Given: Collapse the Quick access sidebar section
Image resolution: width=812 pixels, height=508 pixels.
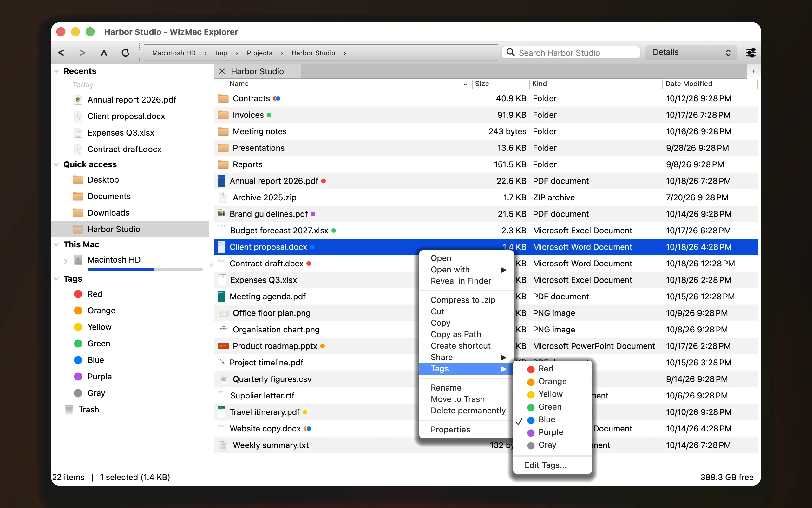Looking at the screenshot, I should [x=56, y=165].
